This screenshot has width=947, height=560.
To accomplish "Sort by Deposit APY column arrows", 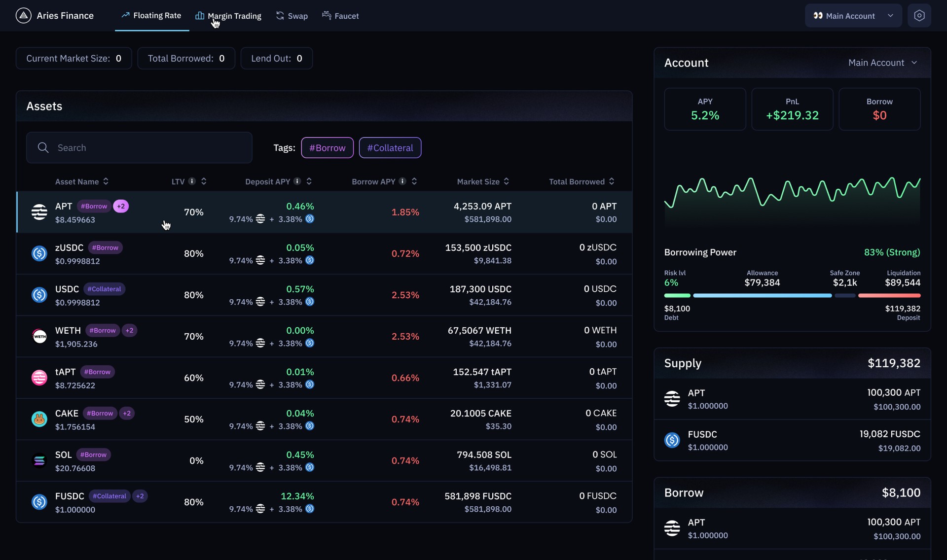I will 309,181.
